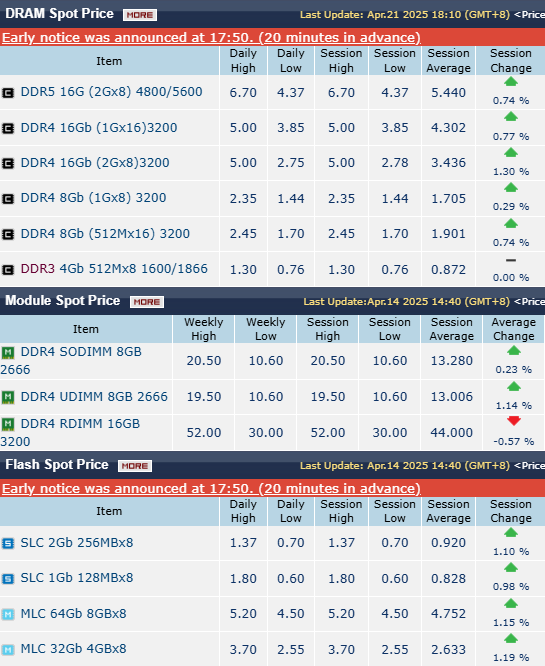Click green up arrow in MLC 64Gb 8GBx8 row
Screen dimensions: 545x666
(x=511, y=603)
